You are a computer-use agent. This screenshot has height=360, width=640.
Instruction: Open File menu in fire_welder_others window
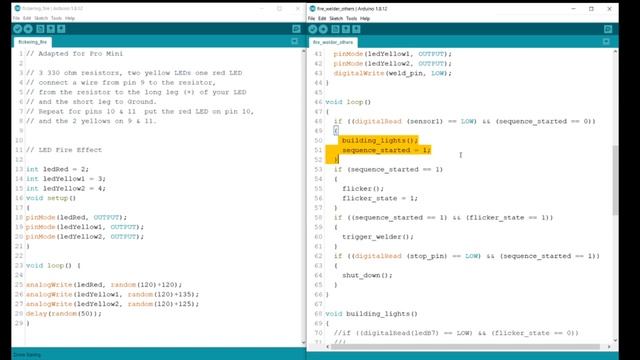[311, 18]
